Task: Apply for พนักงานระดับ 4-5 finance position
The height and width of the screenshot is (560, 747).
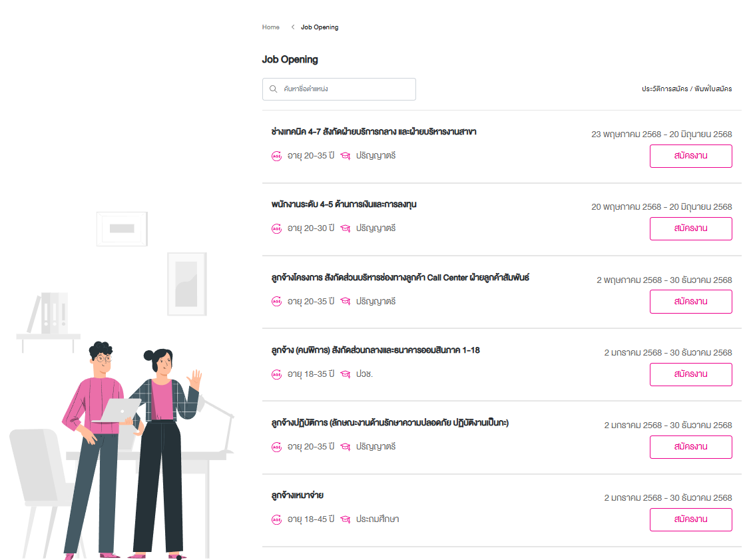Action: click(691, 229)
